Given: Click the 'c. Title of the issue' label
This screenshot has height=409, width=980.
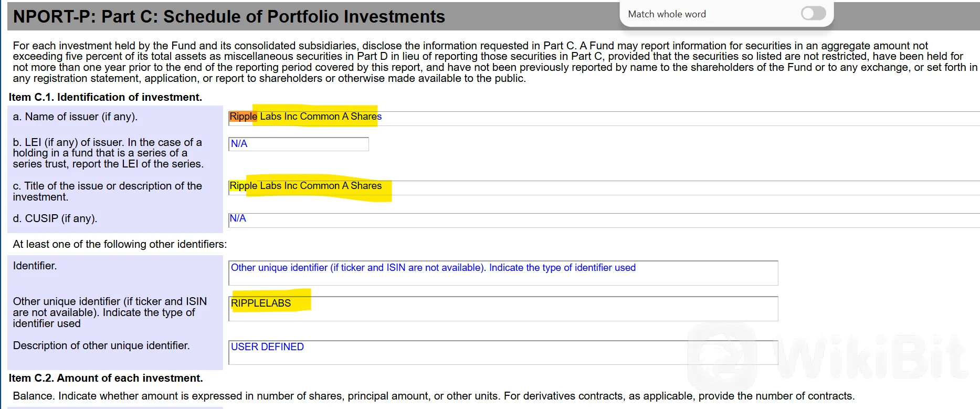Looking at the screenshot, I should pyautogui.click(x=107, y=191).
